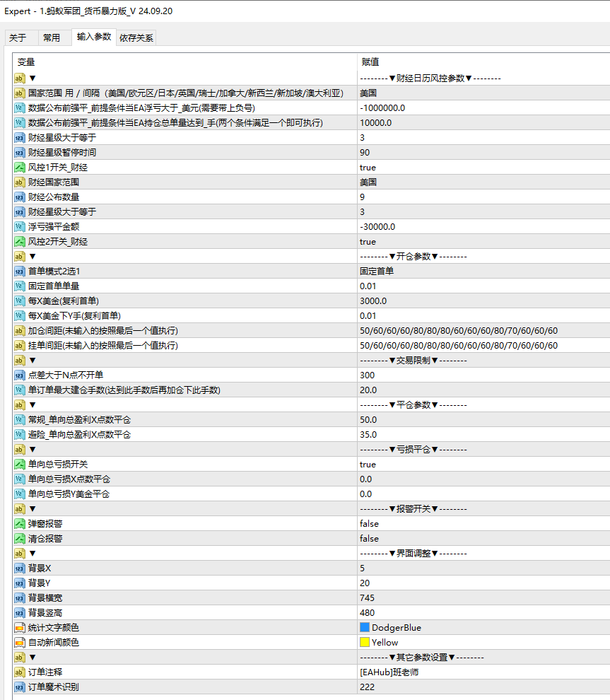This screenshot has width=610, height=700.
Task: Click the string icon beside 加仓间距
Action: pyautogui.click(x=19, y=331)
